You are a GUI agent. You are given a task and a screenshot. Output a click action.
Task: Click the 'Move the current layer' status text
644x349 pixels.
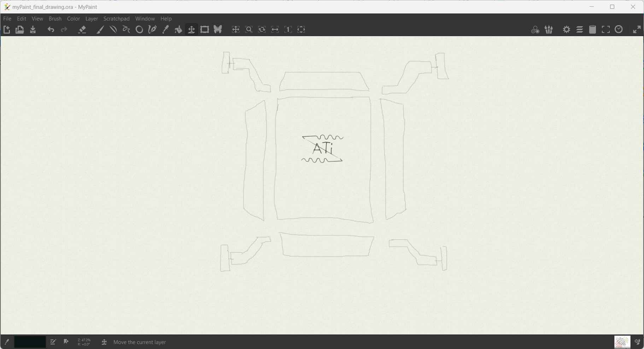(140, 342)
